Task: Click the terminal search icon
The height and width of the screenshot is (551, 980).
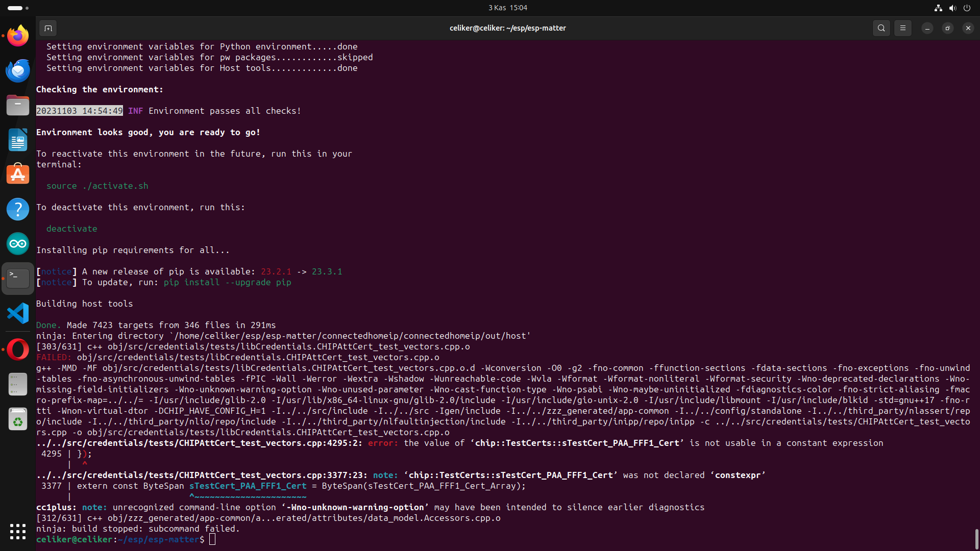Action: (x=881, y=28)
